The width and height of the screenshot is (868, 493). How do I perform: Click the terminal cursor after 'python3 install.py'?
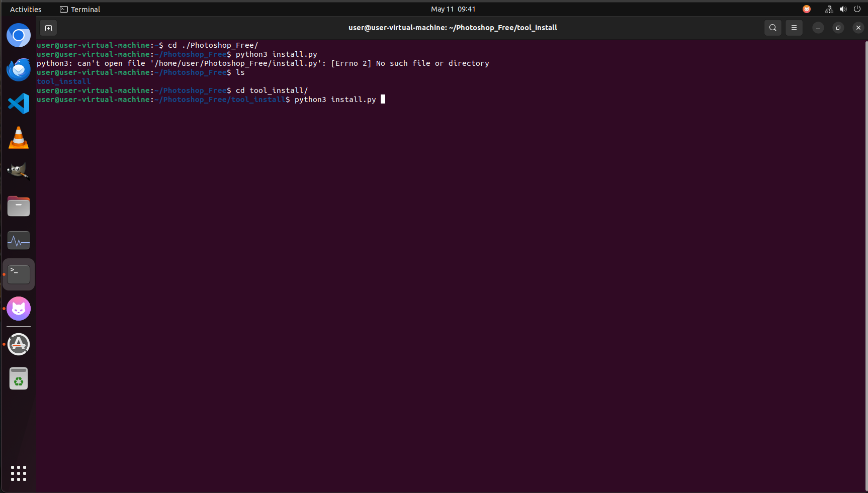point(383,100)
